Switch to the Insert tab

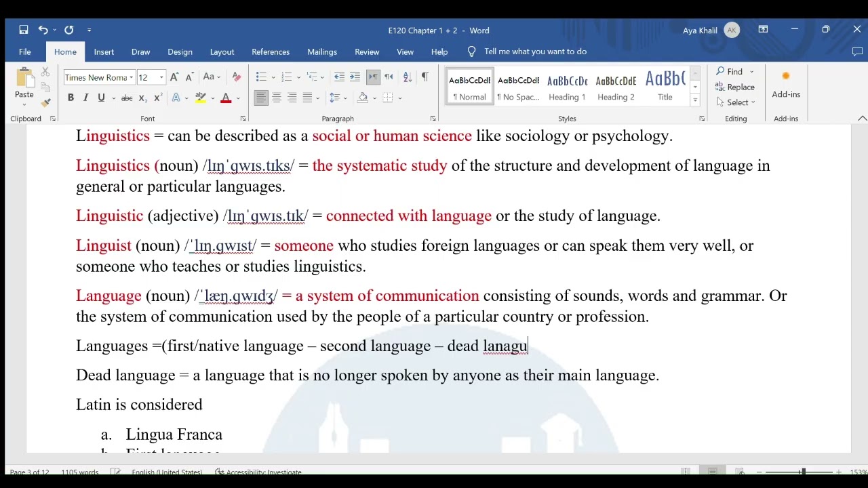(x=104, y=52)
